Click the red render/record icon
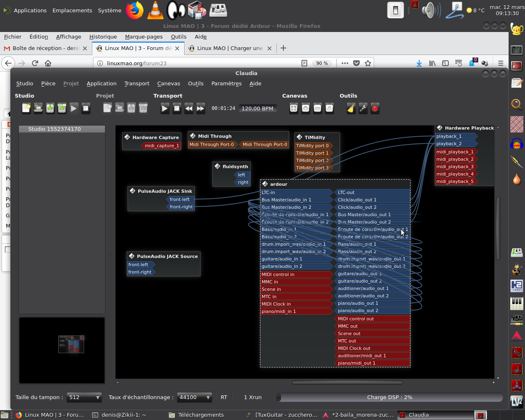 tap(375, 108)
